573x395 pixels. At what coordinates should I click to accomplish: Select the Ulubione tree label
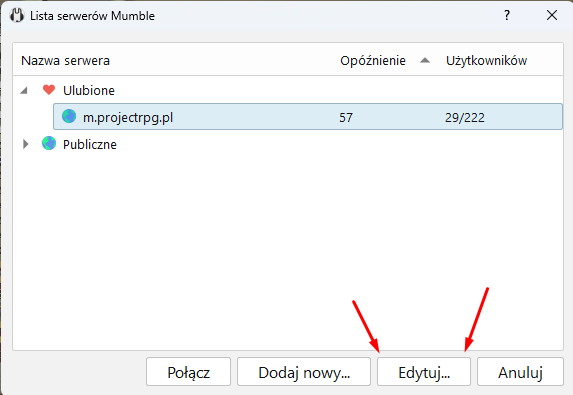pos(89,90)
